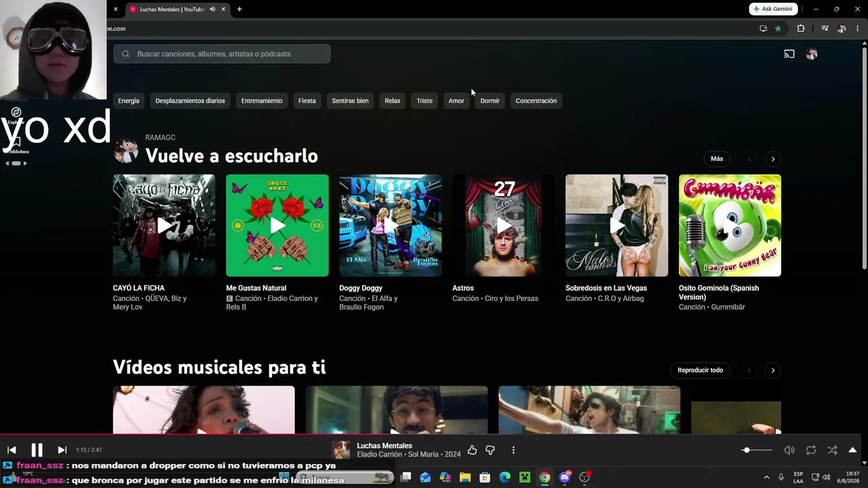
Task: Click the install app icon in address bar
Action: 764,28
